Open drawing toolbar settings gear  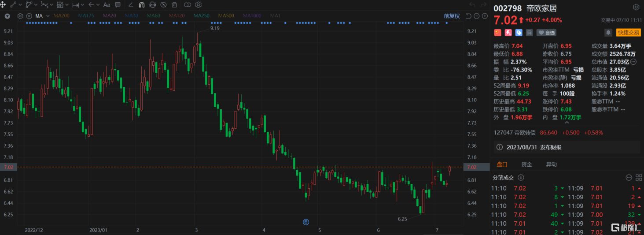pos(199,5)
